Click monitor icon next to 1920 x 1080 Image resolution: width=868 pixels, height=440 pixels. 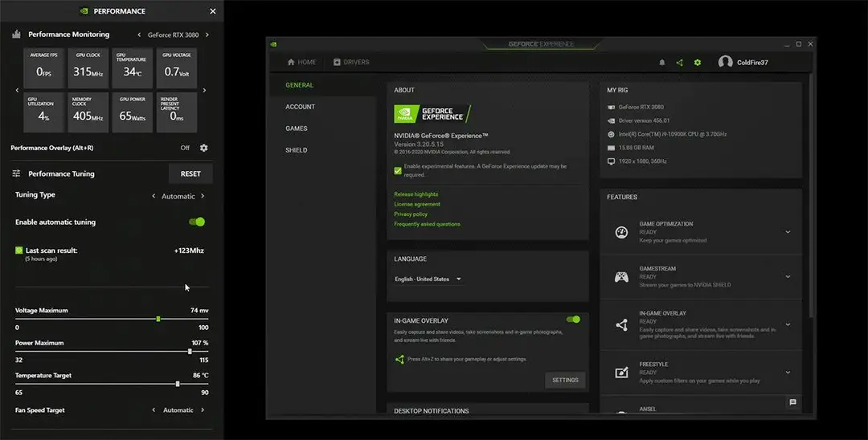tap(611, 161)
